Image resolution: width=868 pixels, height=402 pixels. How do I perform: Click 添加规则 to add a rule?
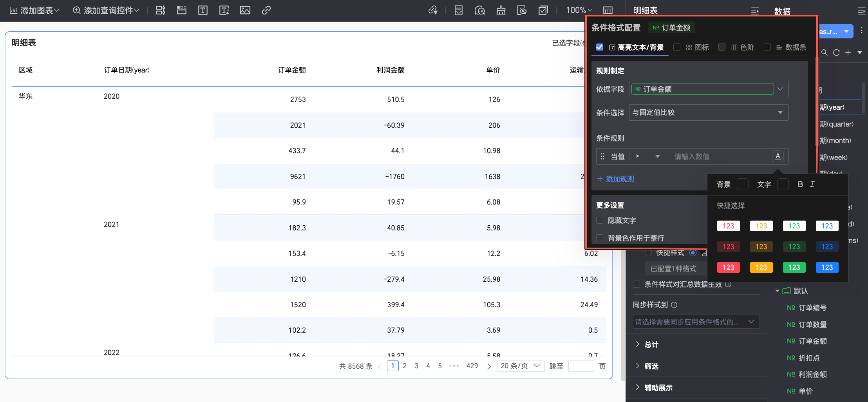[615, 179]
